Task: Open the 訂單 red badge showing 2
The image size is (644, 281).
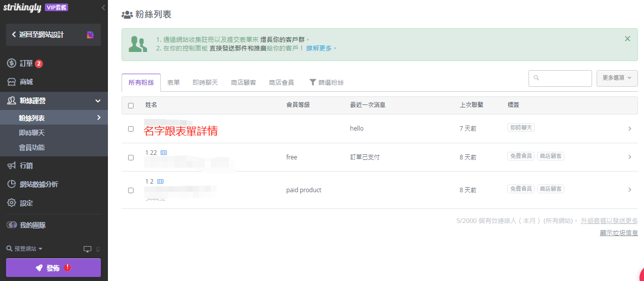Action: (39, 64)
